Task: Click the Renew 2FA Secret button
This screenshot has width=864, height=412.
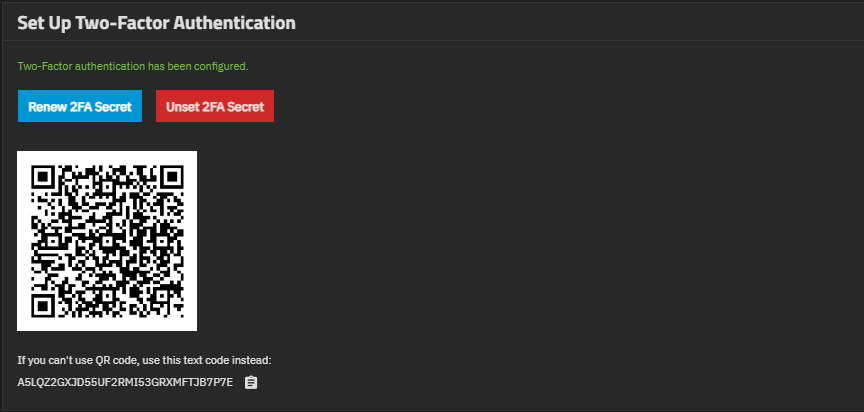Action: click(x=80, y=106)
